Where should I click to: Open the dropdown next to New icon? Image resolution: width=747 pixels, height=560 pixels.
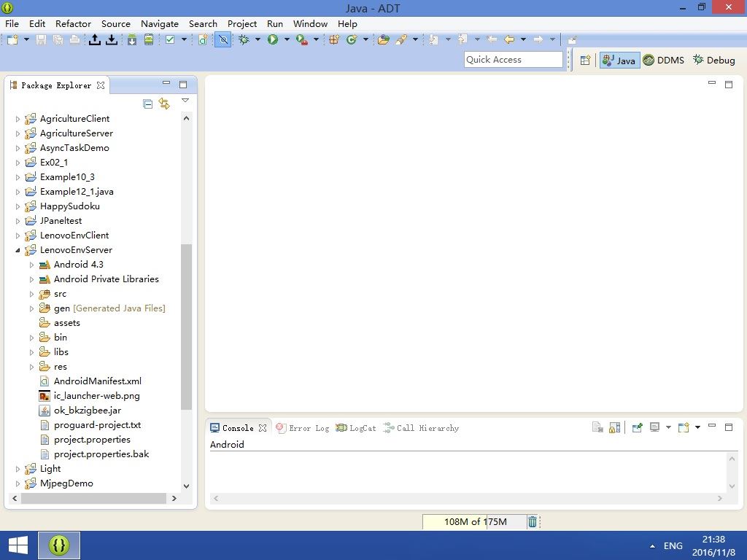click(27, 39)
